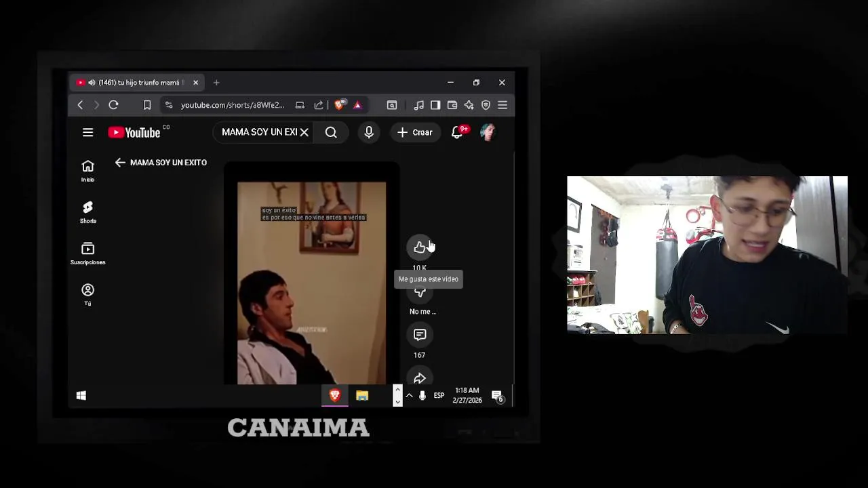
Task: Click the '10 K' likes count
Action: pos(419,268)
